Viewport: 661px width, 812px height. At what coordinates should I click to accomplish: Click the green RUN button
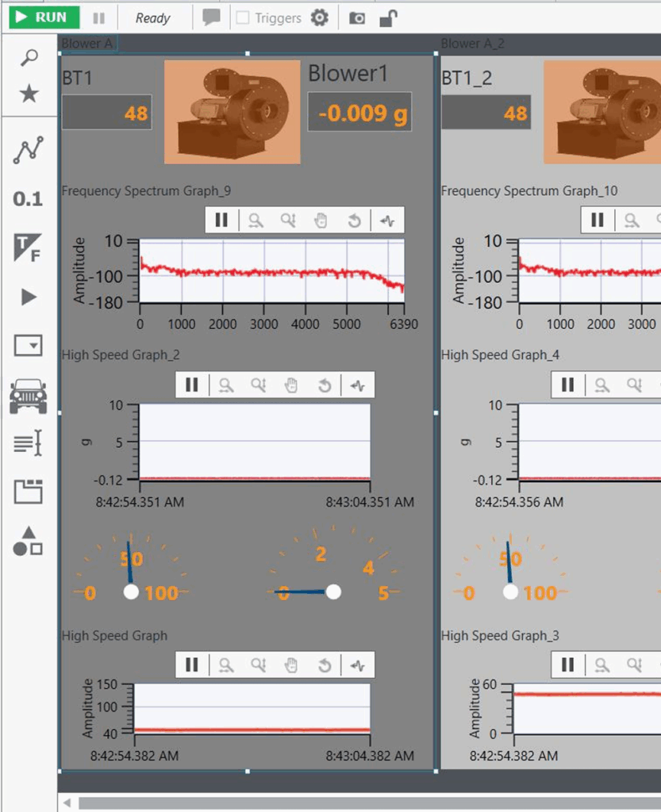[43, 17]
